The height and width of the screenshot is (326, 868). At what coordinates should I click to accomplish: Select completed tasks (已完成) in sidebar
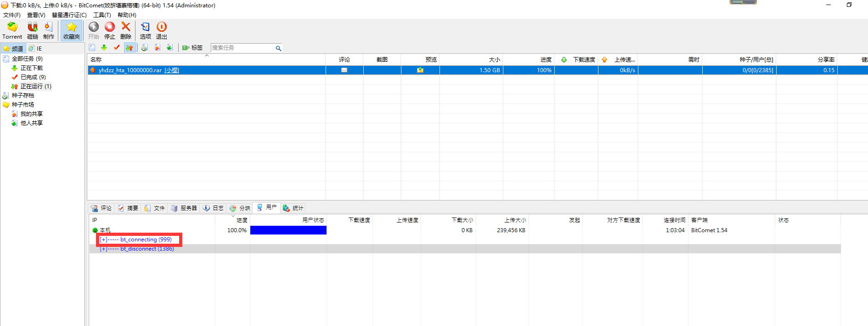click(x=32, y=77)
